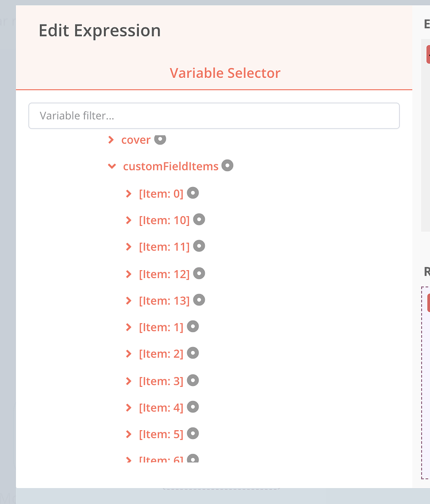Image resolution: width=430 pixels, height=504 pixels.
Task: Expand the [Item: 4] chevron
Action: (129, 408)
